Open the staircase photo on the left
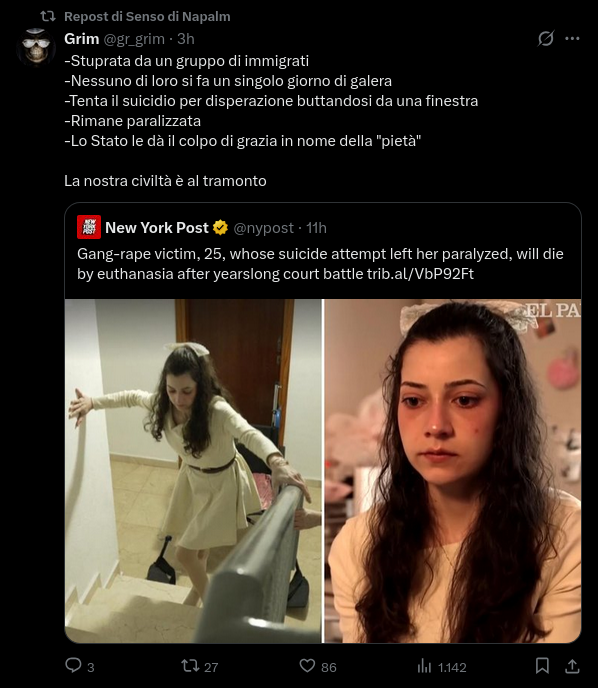This screenshot has height=688, width=598. coord(193,471)
